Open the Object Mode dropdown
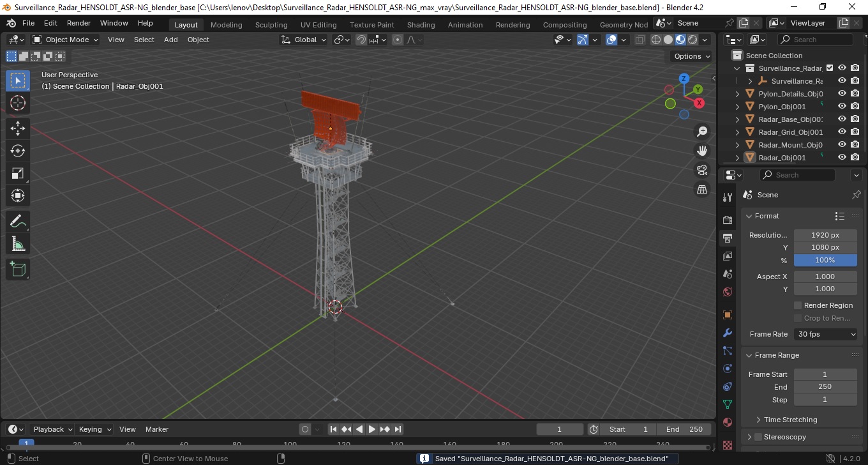The width and height of the screenshot is (868, 465). tap(66, 40)
